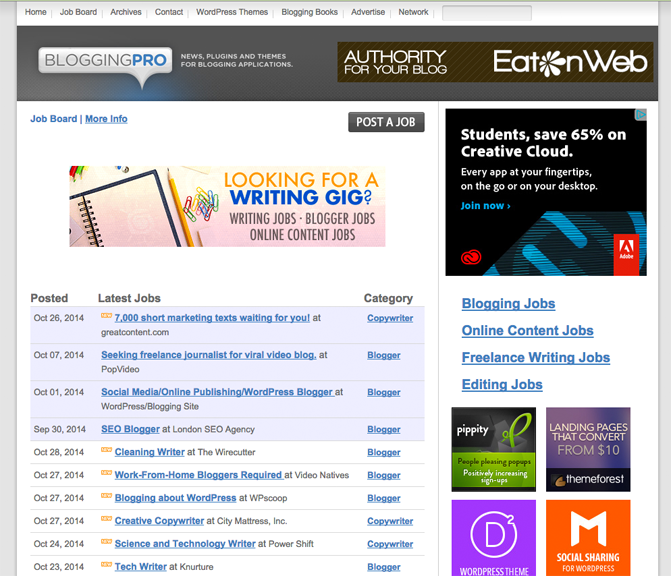Viewport: 671px width, 576px height.
Task: Open the pippity popups ad tile
Action: pos(493,449)
